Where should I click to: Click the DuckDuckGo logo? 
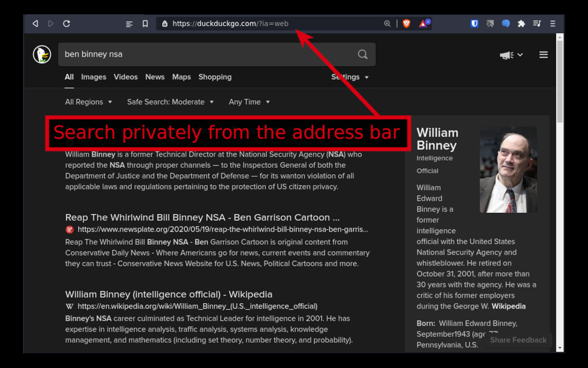tap(42, 54)
